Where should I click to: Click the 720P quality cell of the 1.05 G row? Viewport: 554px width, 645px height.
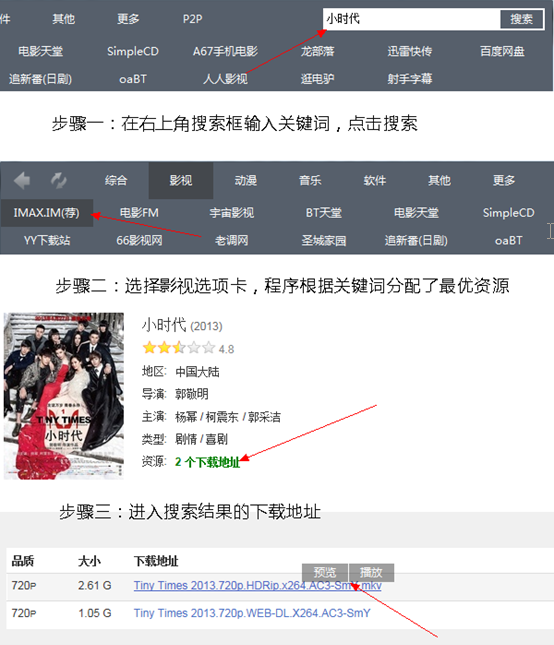(24, 613)
